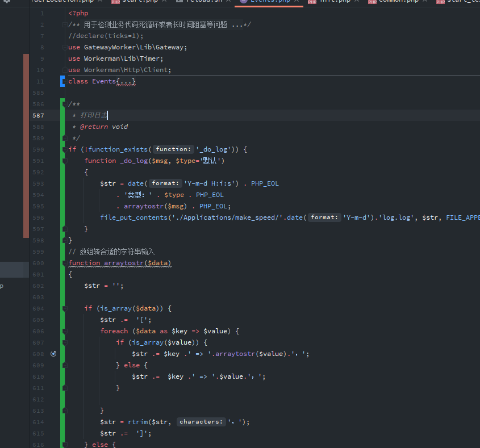Click 'GatewayWorker\Lib\Gateway' in the use statement

[x=134, y=47]
